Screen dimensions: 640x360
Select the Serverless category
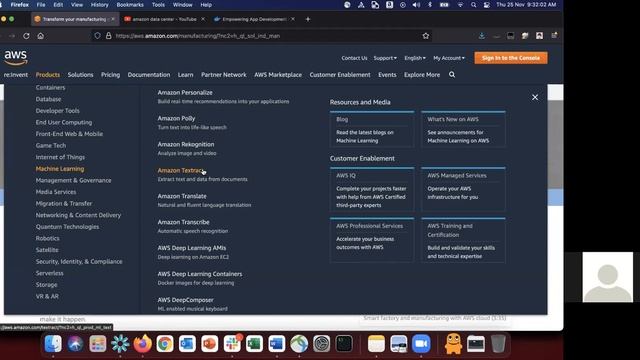coord(49,273)
